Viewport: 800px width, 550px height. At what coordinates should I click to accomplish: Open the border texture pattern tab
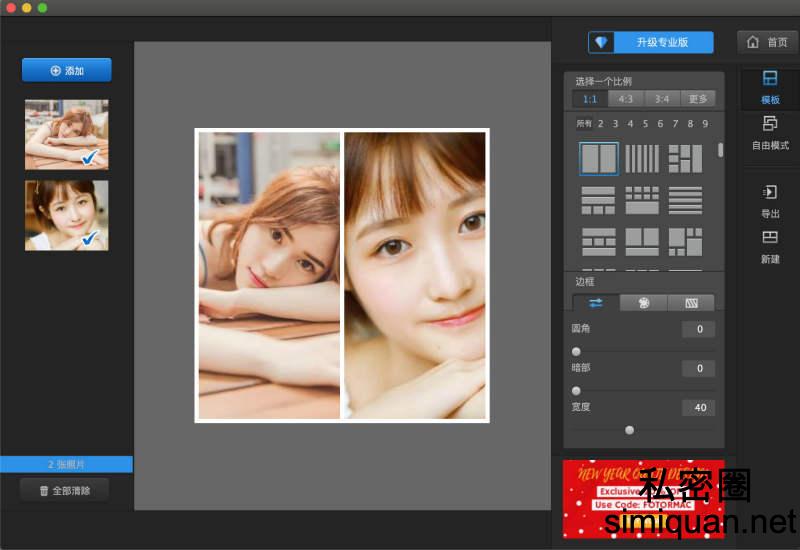pos(691,302)
